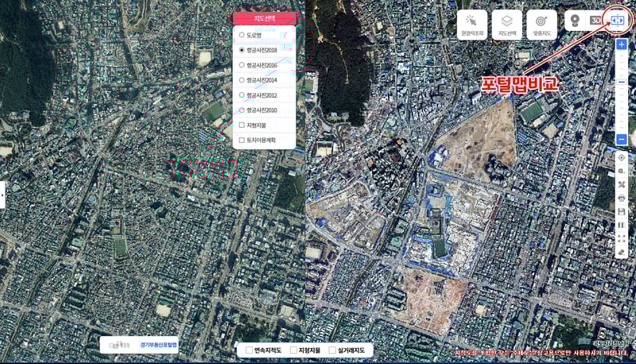Click the zoom level slider track
The height and width of the screenshot is (364, 636).
pos(622,91)
